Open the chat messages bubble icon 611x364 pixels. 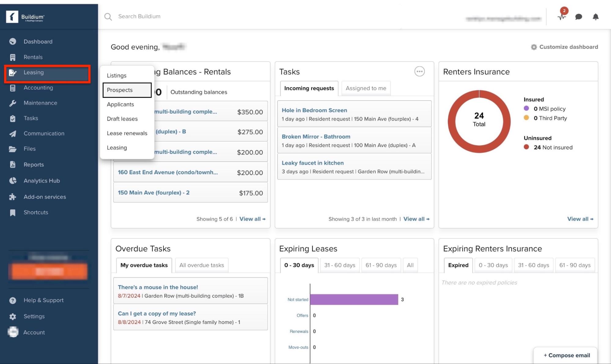[x=578, y=17]
